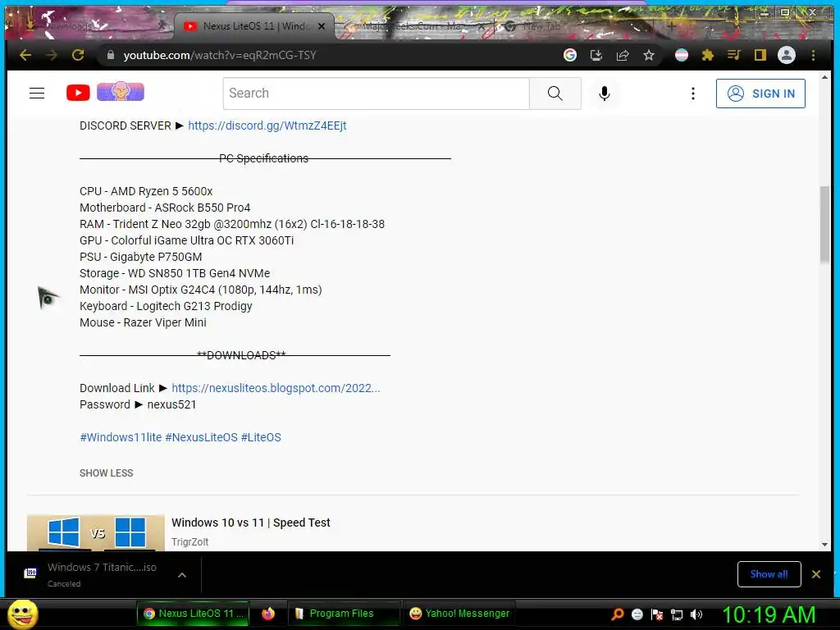
Task: Share this page via share icon
Action: pos(623,55)
